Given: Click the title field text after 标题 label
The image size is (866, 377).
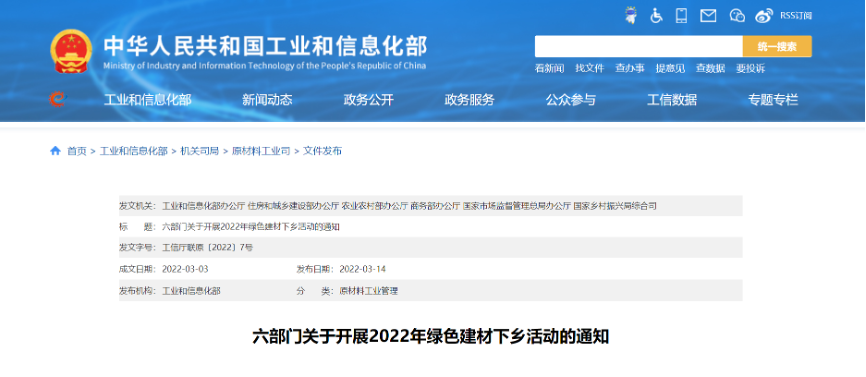Looking at the screenshot, I should pos(251,227).
